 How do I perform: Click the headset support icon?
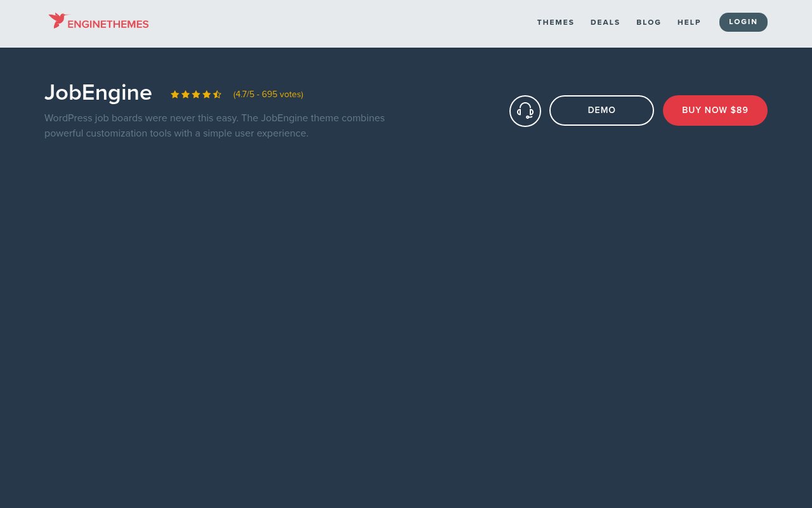(525, 111)
